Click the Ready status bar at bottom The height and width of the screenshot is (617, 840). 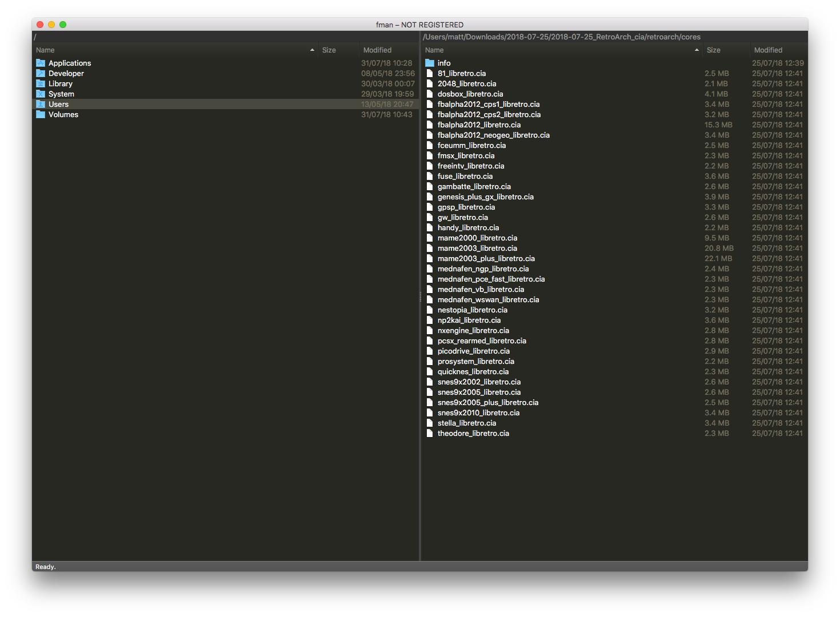(x=45, y=566)
